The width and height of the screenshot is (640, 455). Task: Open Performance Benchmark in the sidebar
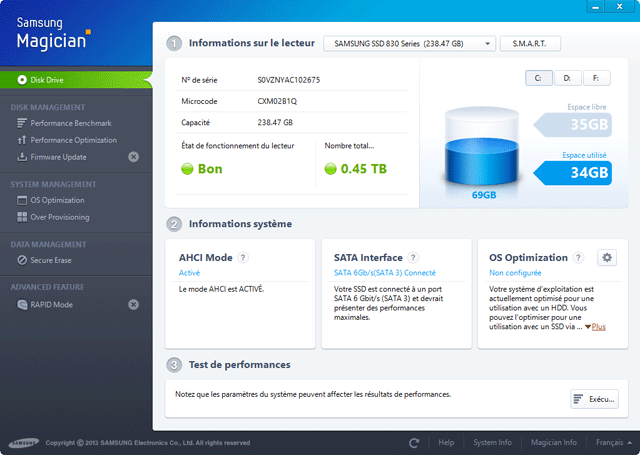tap(72, 123)
